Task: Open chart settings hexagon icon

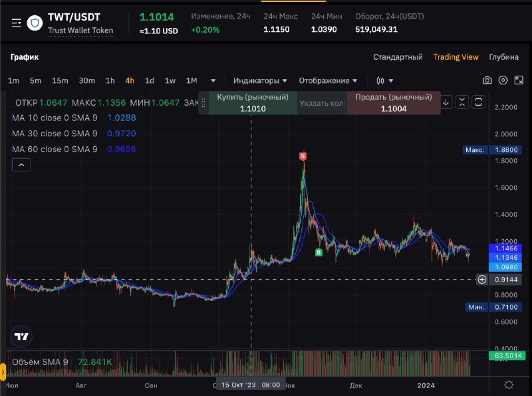Action: click(x=503, y=80)
